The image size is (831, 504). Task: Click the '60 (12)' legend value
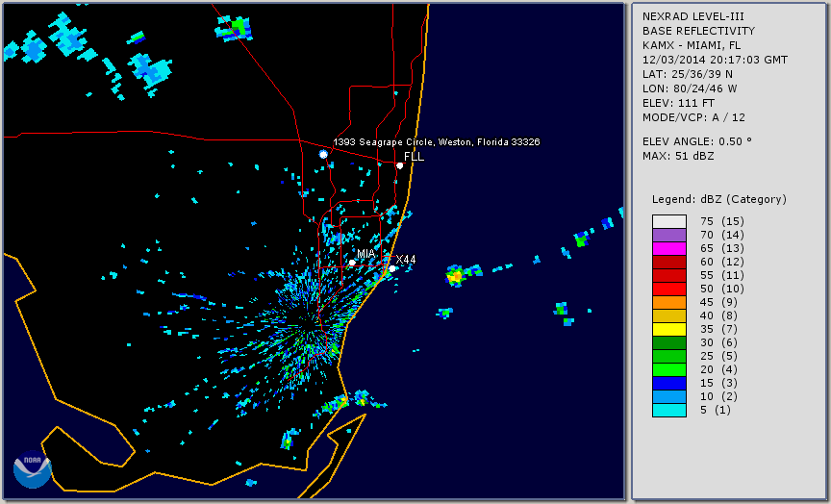(721, 262)
